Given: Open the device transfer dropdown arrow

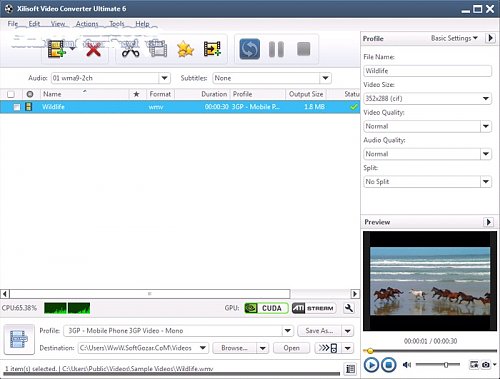Looking at the screenshot, I should [348, 348].
